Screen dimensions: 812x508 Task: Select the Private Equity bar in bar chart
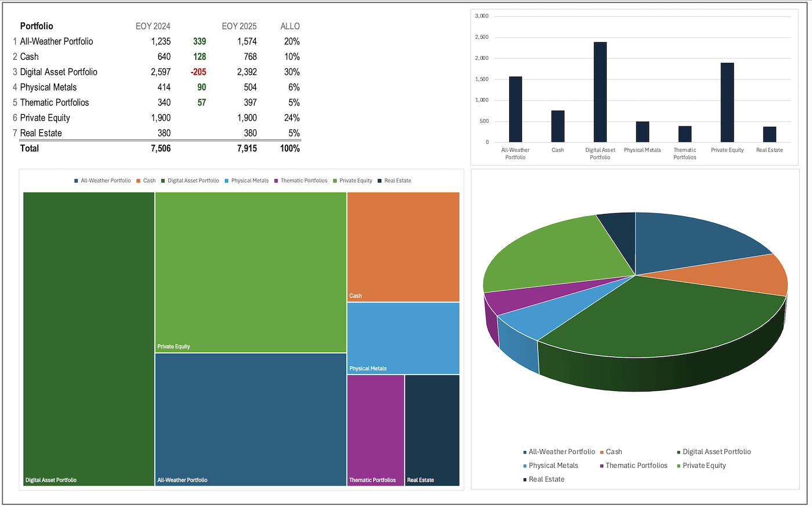pos(727,103)
